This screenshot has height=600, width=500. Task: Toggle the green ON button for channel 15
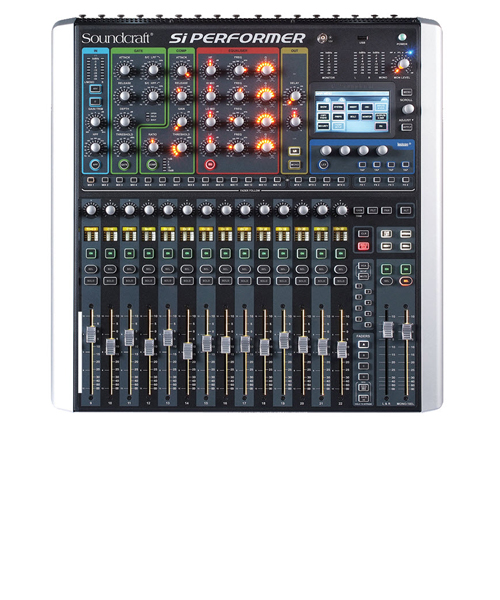click(206, 253)
